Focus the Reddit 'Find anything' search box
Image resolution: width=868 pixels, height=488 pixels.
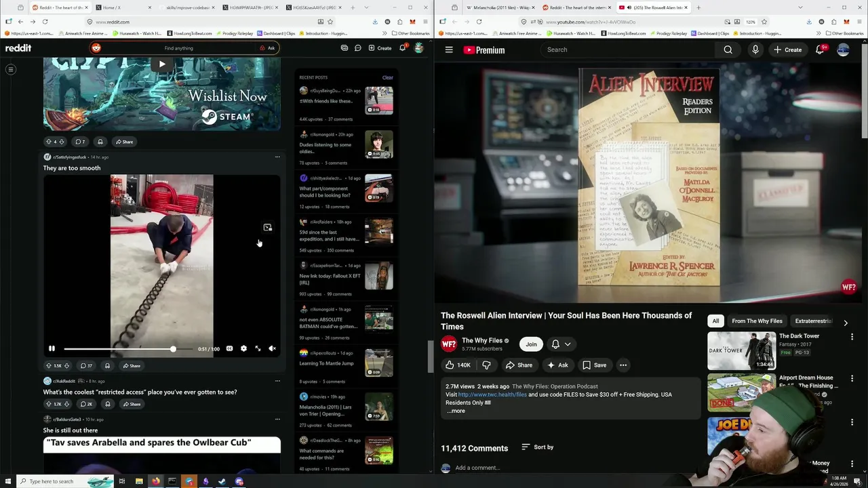coord(178,48)
